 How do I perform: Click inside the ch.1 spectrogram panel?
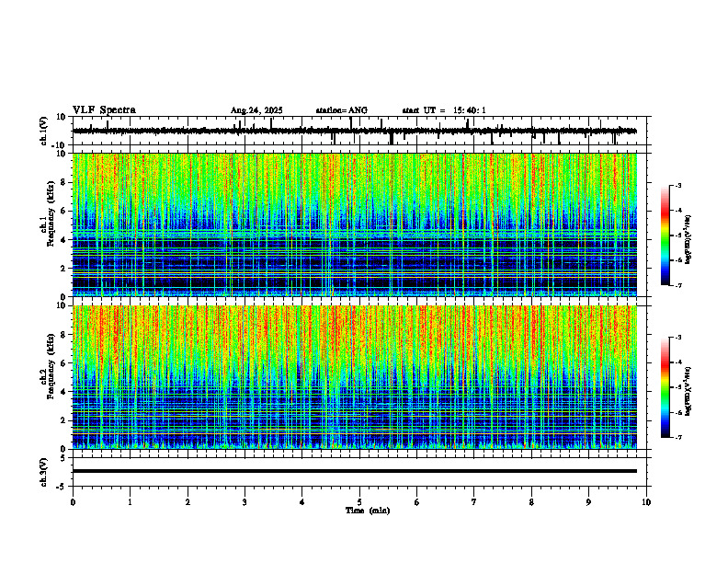pos(354,224)
